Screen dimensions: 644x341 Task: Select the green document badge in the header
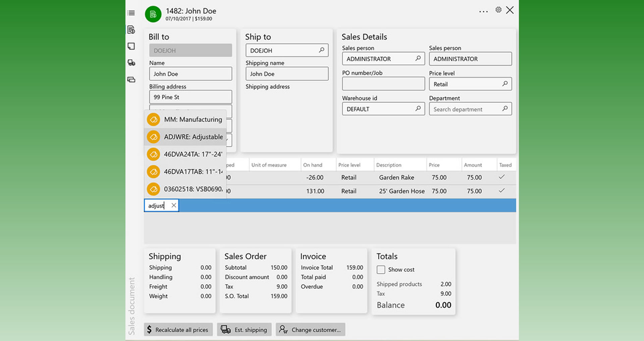[x=153, y=14]
